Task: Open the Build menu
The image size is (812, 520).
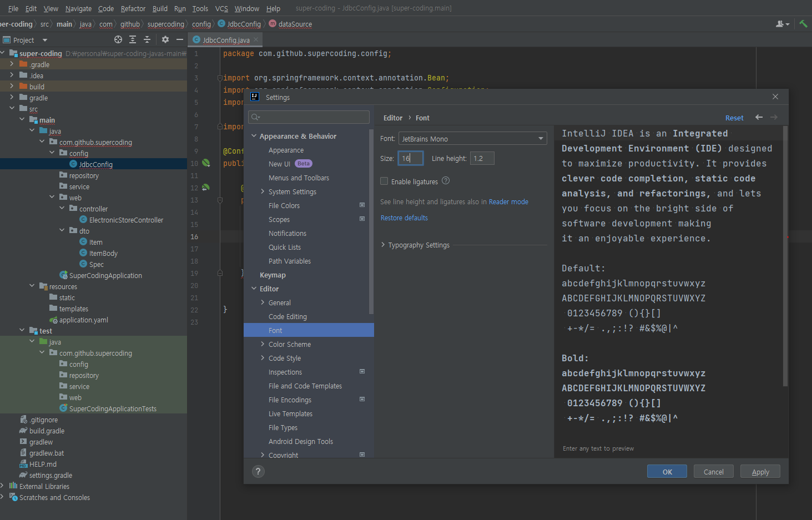Action: click(160, 8)
